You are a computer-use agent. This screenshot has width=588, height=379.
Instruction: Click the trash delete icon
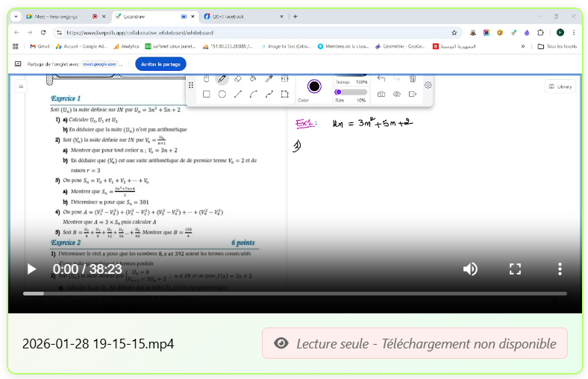pyautogui.click(x=413, y=78)
